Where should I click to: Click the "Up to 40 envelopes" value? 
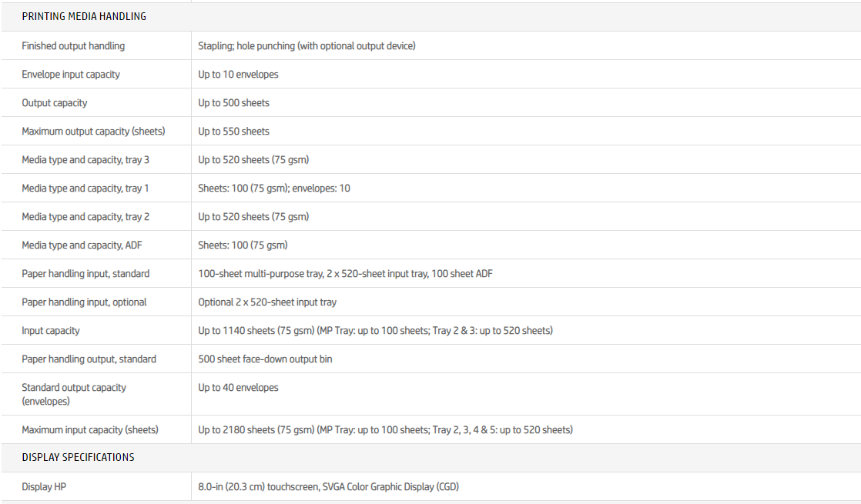(238, 388)
